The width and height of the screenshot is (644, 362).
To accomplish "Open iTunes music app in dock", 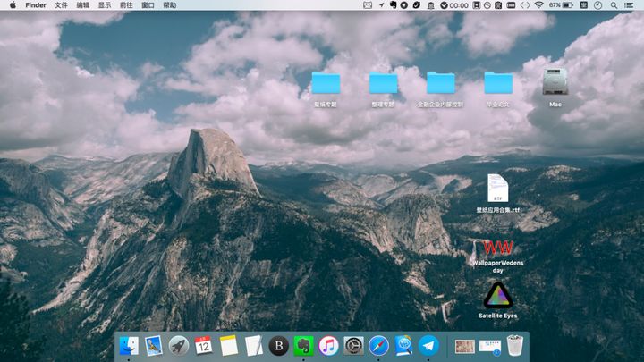I will click(328, 345).
